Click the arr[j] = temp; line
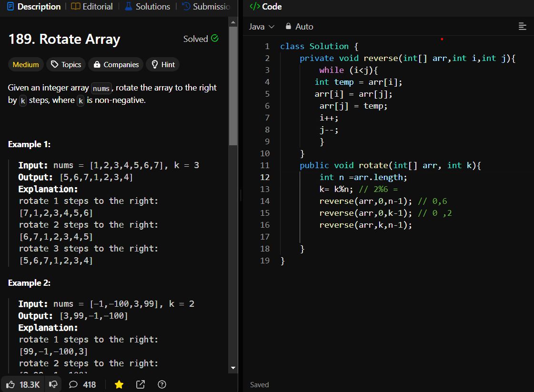 353,106
